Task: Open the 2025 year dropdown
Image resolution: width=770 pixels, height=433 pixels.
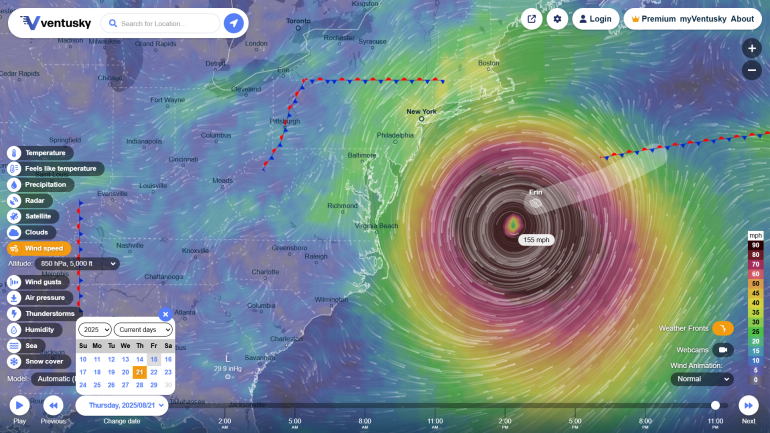Action: pos(94,329)
